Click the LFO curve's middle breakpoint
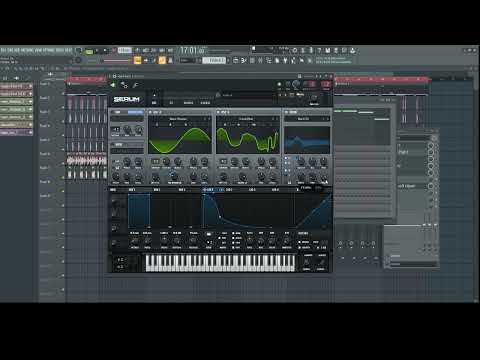 click(220, 217)
